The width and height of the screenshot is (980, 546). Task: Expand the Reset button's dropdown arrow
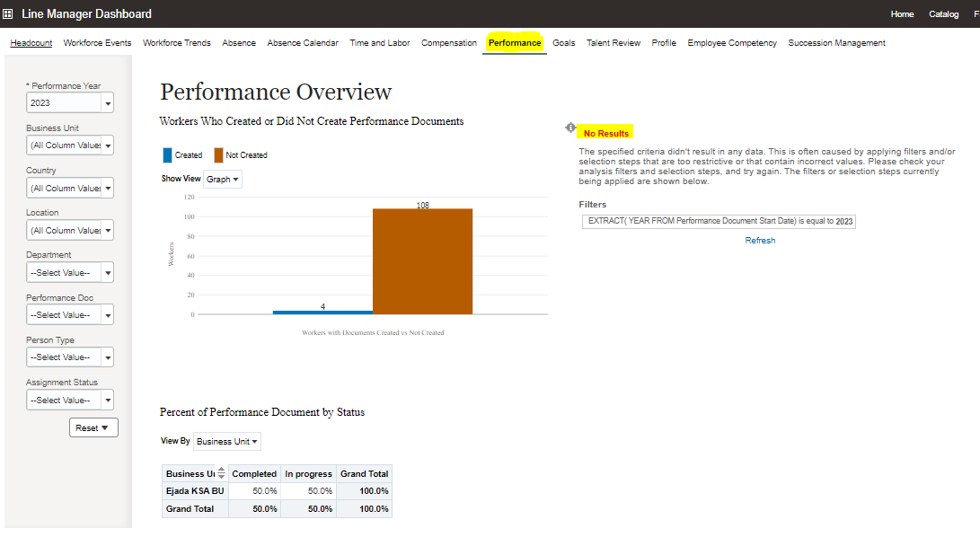click(105, 427)
